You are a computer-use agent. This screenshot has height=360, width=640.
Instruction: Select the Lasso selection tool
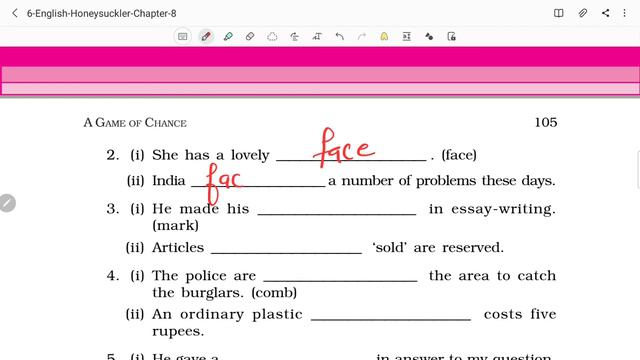(272, 37)
